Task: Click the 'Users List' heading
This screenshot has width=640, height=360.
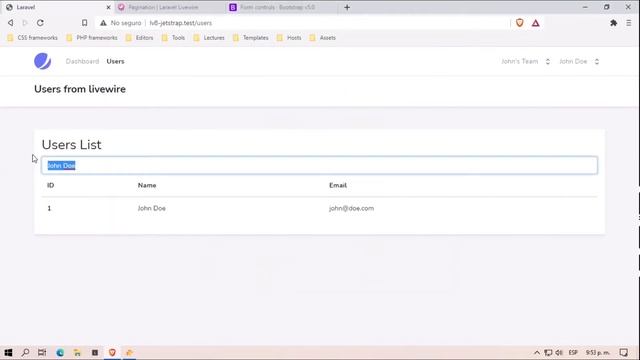Action: click(x=71, y=144)
